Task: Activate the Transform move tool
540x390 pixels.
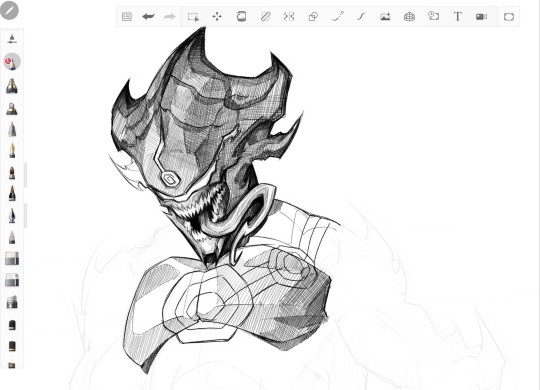Action: pyautogui.click(x=217, y=17)
